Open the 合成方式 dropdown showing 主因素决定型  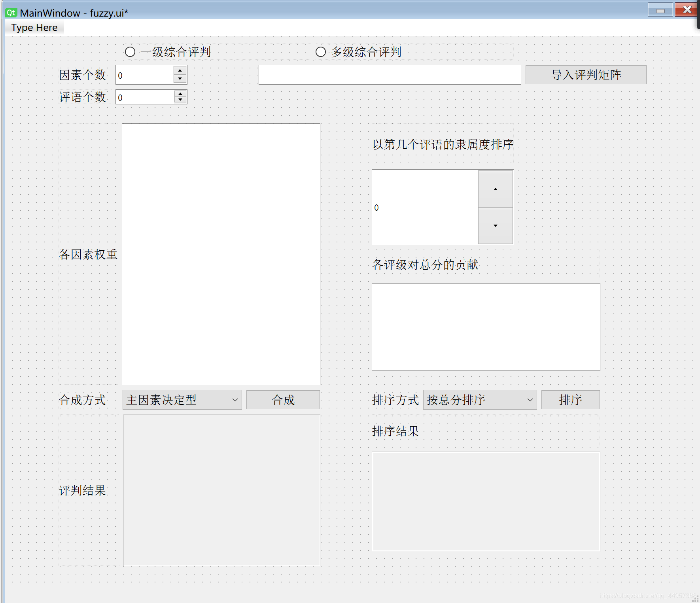(182, 400)
